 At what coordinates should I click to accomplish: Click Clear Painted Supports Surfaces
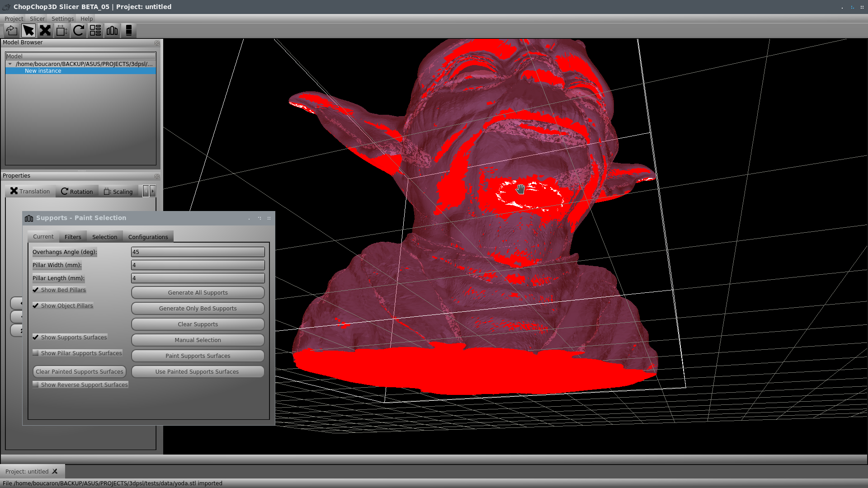tap(79, 371)
